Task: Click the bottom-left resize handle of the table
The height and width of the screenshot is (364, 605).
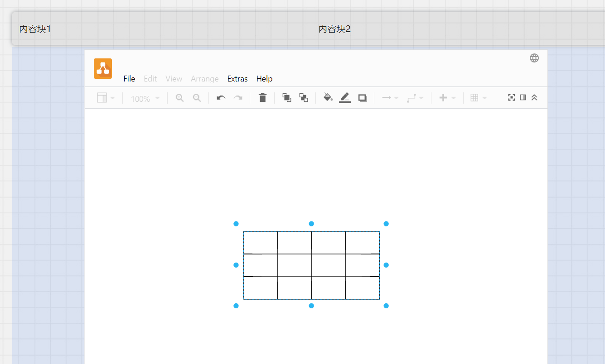Action: pos(236,306)
